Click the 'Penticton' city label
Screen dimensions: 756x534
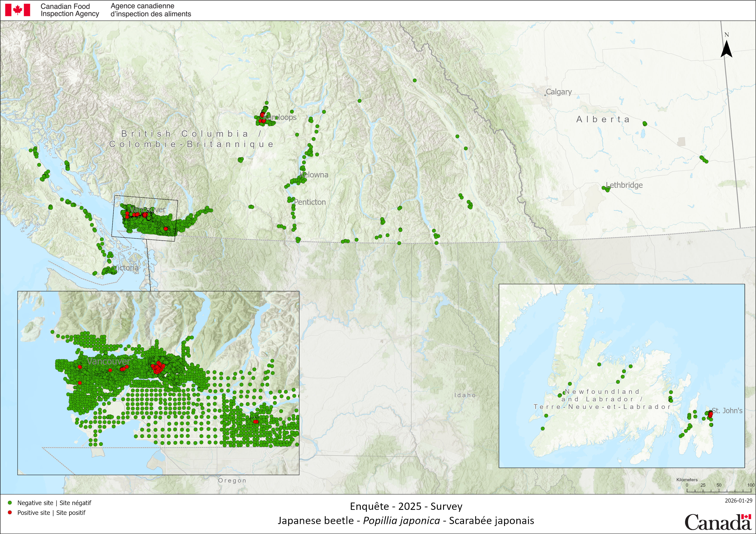pyautogui.click(x=310, y=202)
